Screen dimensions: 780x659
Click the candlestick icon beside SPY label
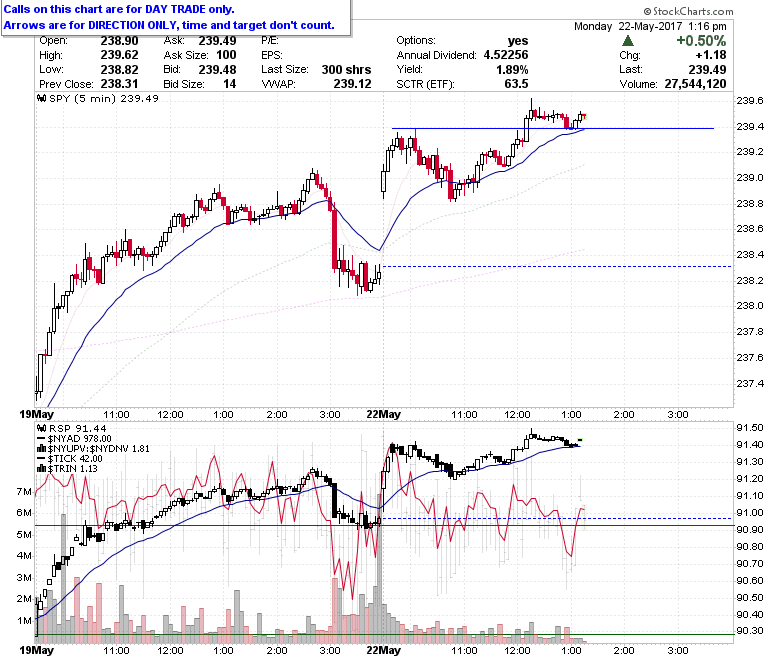coord(42,98)
